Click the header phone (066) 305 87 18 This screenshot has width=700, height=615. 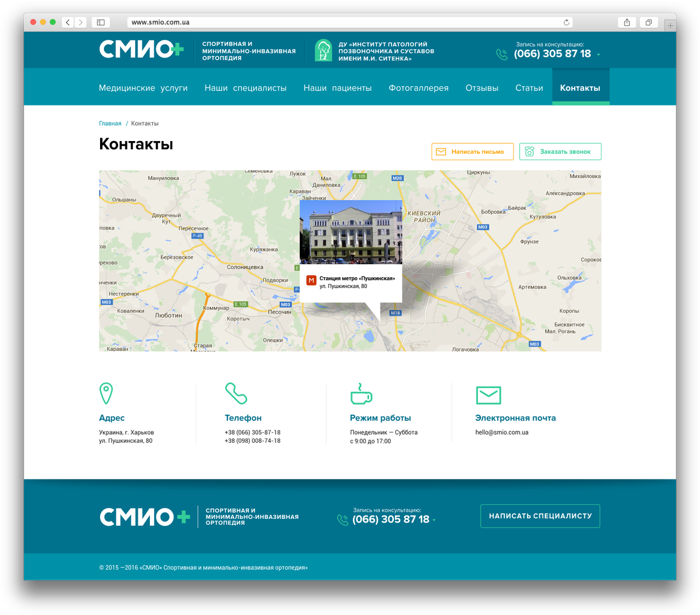point(552,54)
